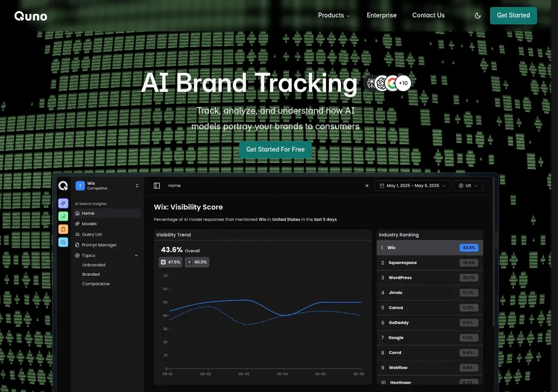Image resolution: width=558 pixels, height=392 pixels.
Task: Click the Get Started For Free button
Action: pyautogui.click(x=276, y=149)
